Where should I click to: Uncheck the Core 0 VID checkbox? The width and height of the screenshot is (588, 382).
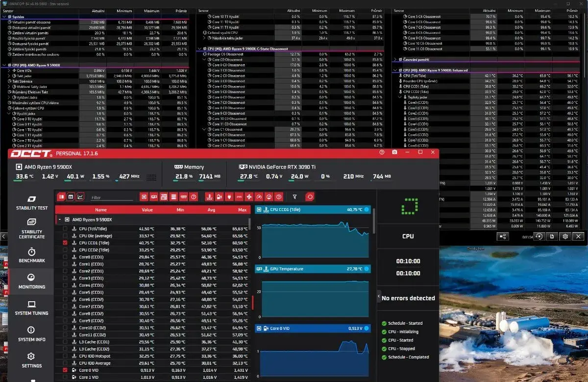pos(65,370)
